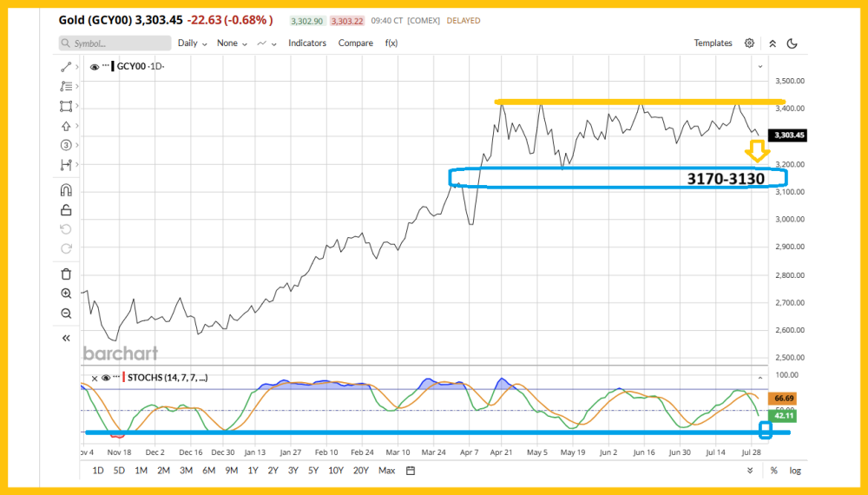Select the trend line drawing tool
The height and width of the screenshot is (495, 868).
click(x=66, y=67)
